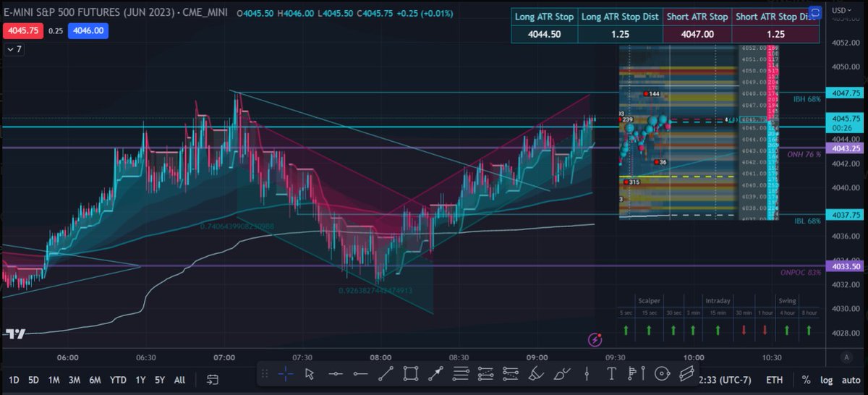Toggle log scale mode
Viewport: 868px width, 395px height.
click(825, 379)
